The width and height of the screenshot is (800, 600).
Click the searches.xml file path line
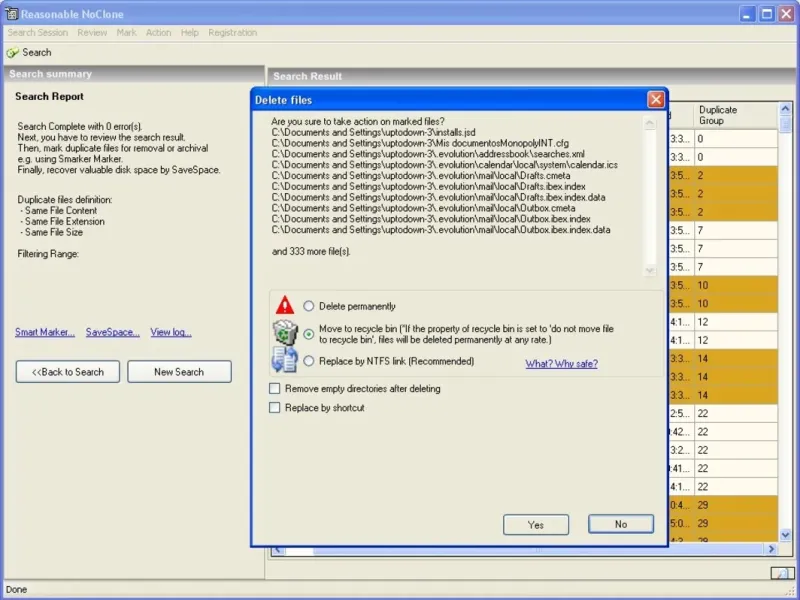click(428, 154)
